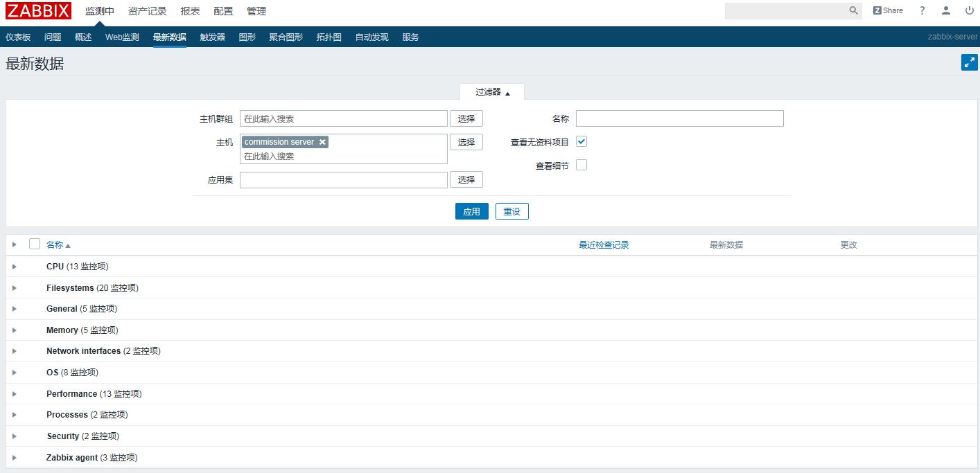Open the 配置 top menu
This screenshot has height=473, width=980.
pyautogui.click(x=223, y=11)
